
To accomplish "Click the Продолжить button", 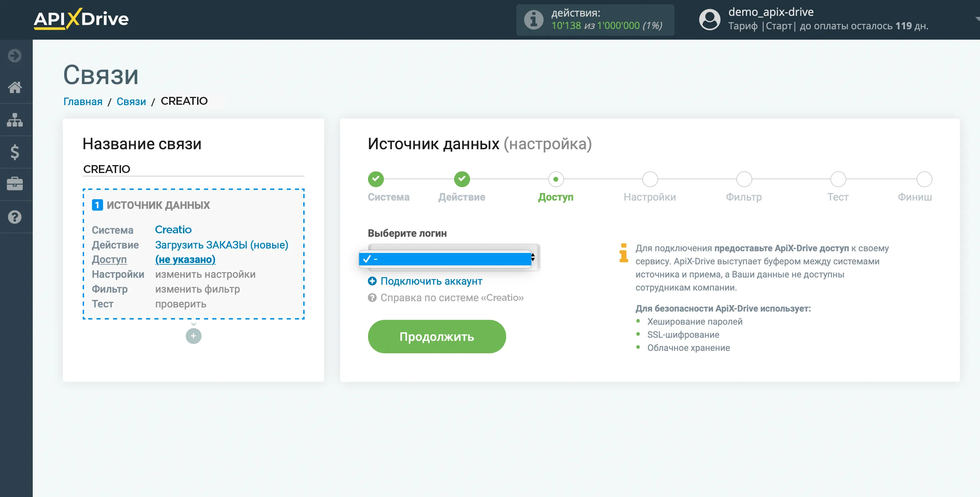I will 437,336.
